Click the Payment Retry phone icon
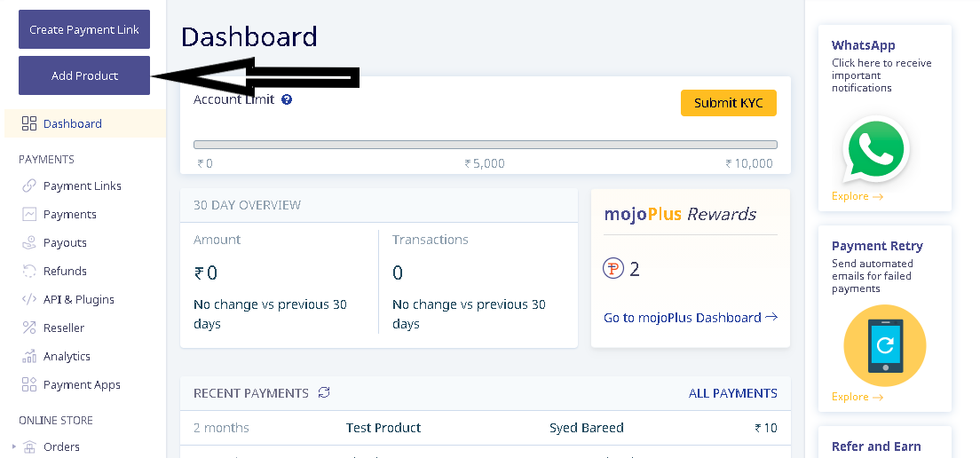 (x=884, y=345)
